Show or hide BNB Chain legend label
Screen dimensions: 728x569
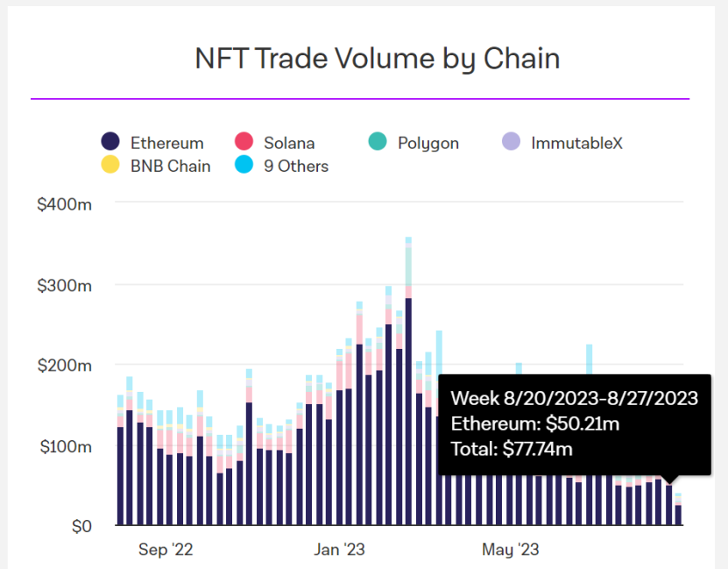tap(170, 166)
